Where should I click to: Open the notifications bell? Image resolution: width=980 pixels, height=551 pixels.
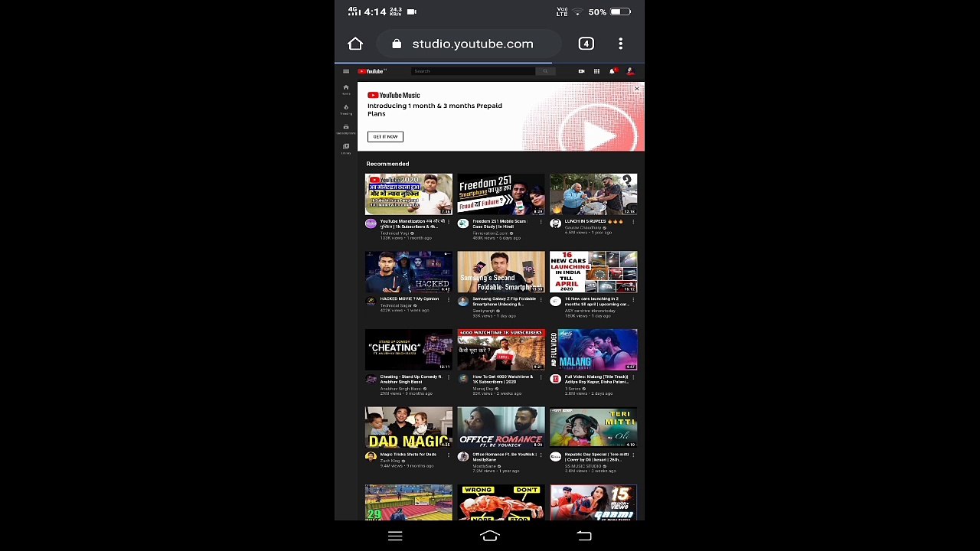pyautogui.click(x=612, y=71)
